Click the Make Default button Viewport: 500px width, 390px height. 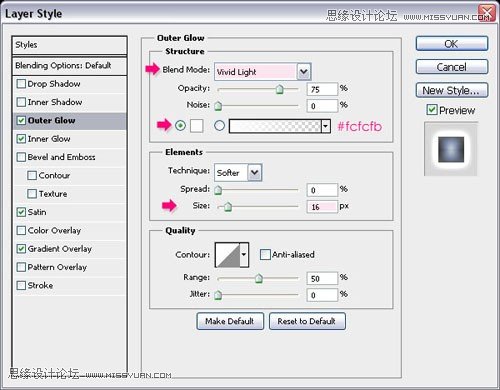pyautogui.click(x=230, y=321)
